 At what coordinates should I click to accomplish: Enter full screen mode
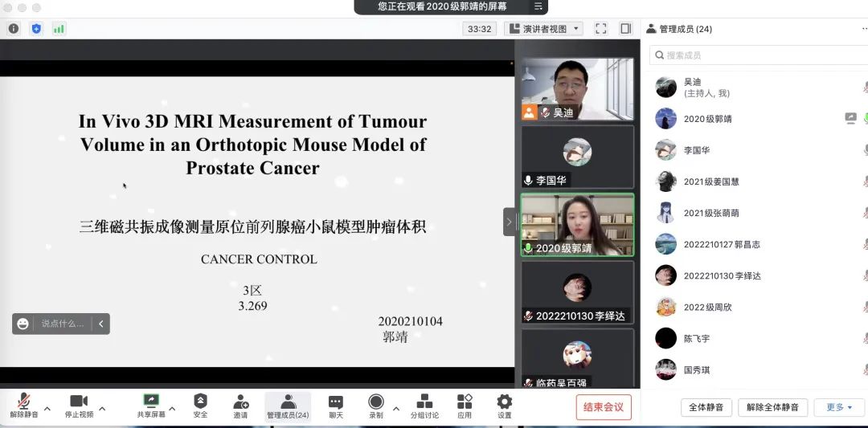point(600,29)
